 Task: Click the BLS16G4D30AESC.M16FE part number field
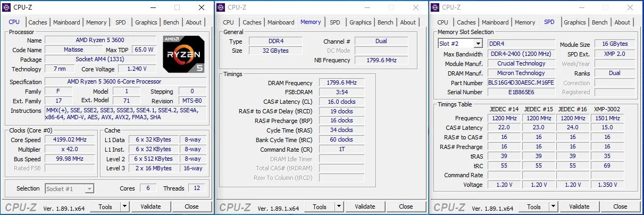tap(521, 82)
